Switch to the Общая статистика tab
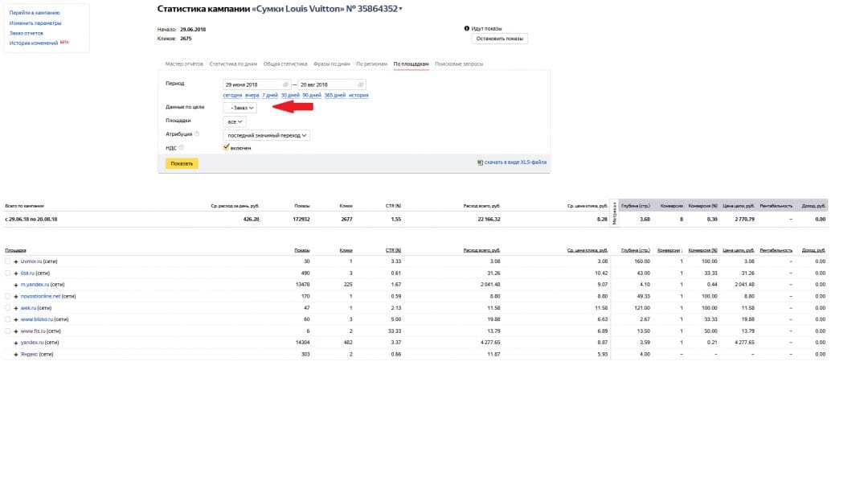Viewport: 868px width, 489px height. tap(285, 64)
